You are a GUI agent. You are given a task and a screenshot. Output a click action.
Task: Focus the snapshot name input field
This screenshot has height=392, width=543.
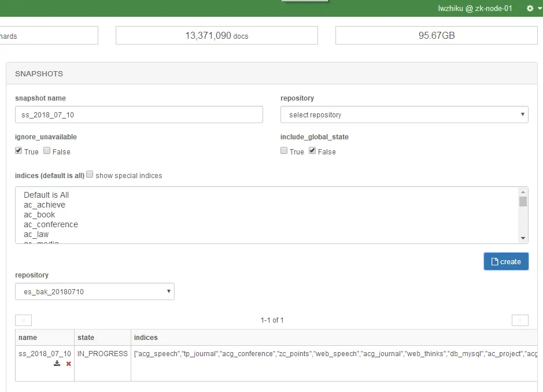click(x=139, y=114)
